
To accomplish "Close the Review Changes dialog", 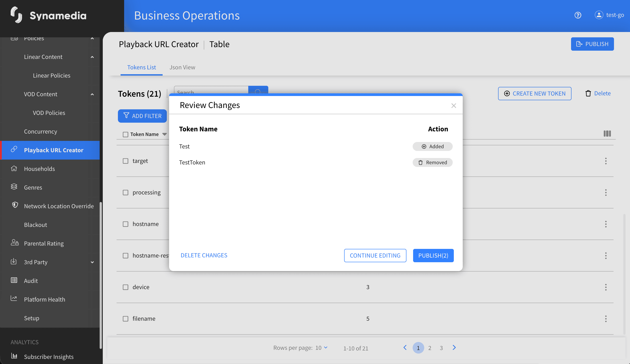I will tap(454, 106).
